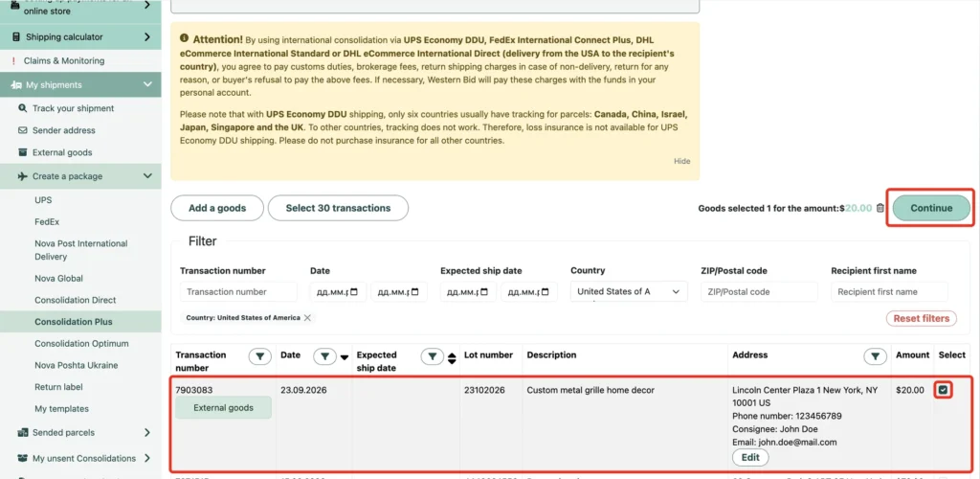Open calendar picker in first Date field
The height and width of the screenshot is (479, 980).
[354, 292]
